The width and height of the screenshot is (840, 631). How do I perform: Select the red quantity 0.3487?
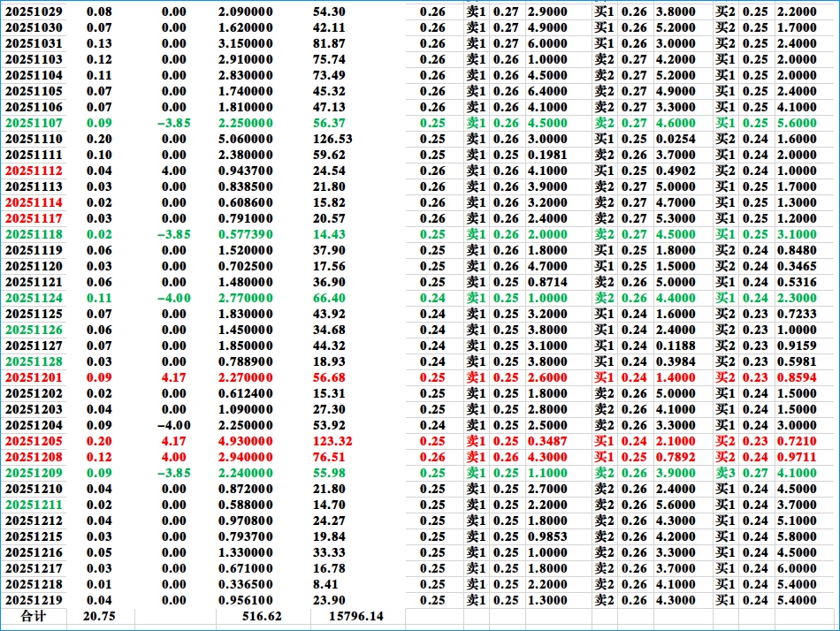click(547, 441)
